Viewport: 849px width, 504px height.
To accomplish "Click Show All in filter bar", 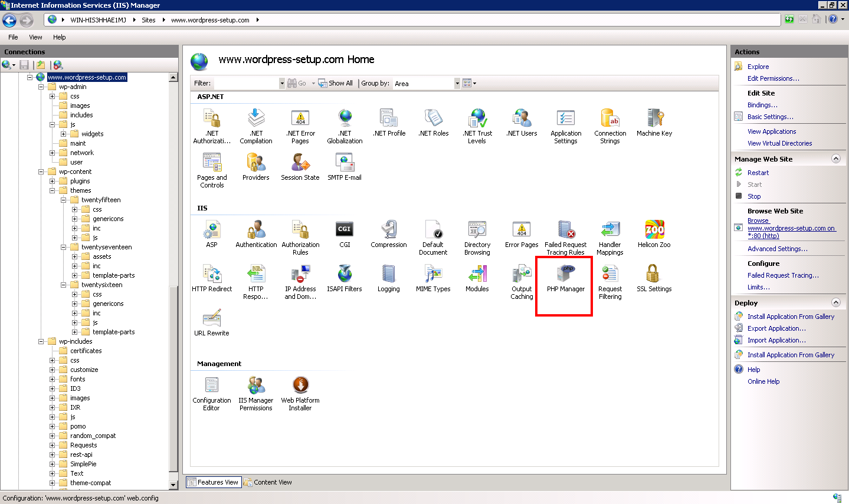I will pos(335,83).
